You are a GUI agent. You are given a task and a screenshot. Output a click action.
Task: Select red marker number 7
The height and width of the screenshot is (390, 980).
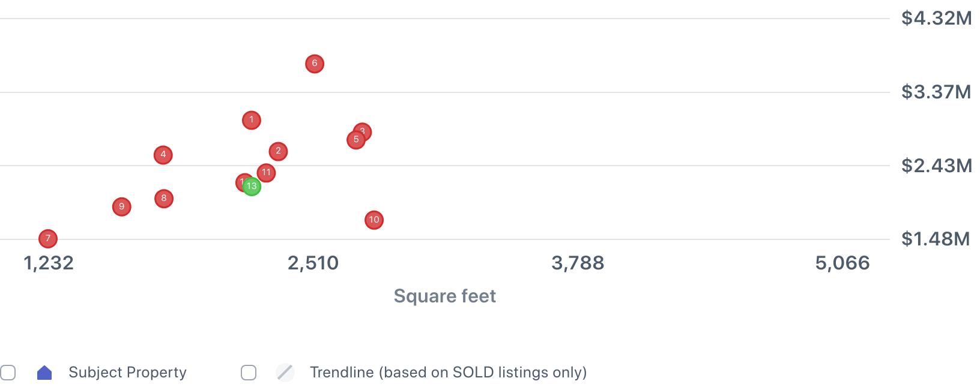click(48, 239)
